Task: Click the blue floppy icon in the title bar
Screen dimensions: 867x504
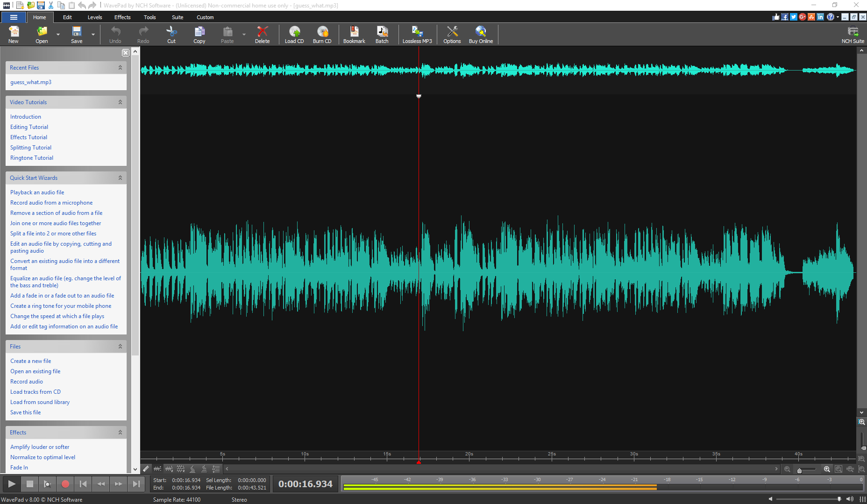Action: point(41,5)
